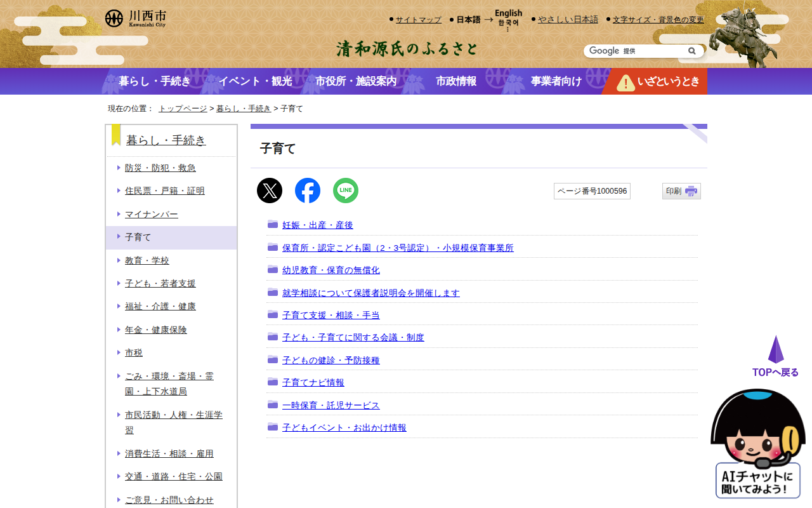Share via the LINE icon
The height and width of the screenshot is (508, 812).
pos(346,190)
